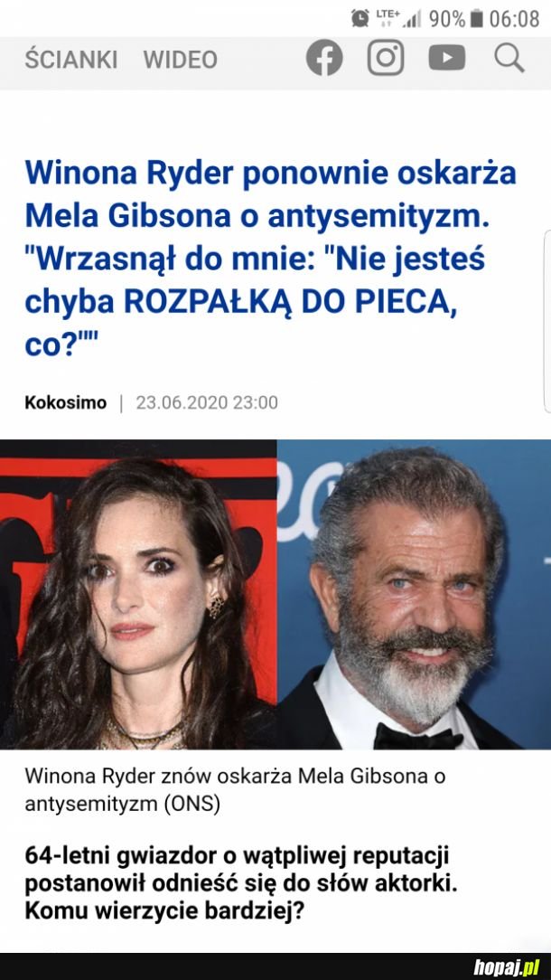Image resolution: width=551 pixels, height=980 pixels.
Task: Tap the alarm clock status icon
Action: (360, 18)
